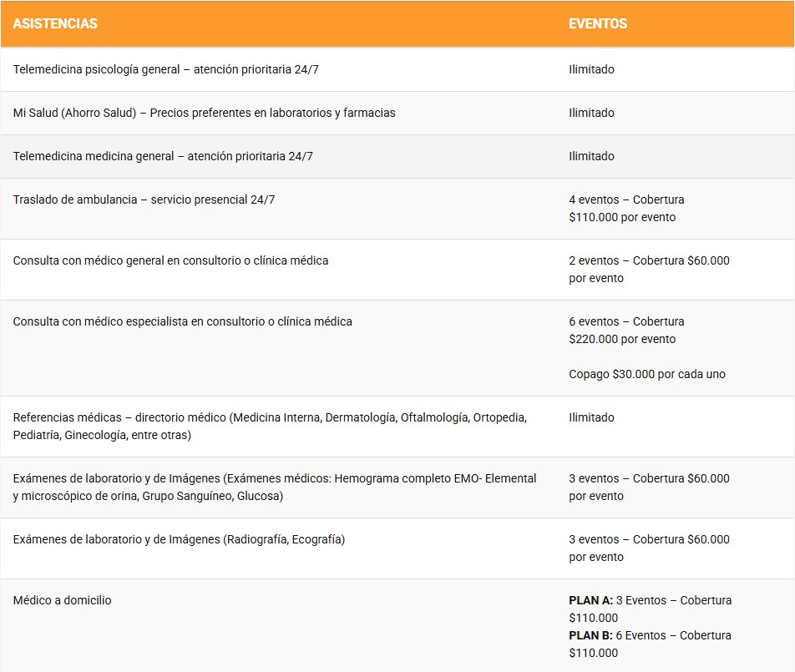Image resolution: width=795 pixels, height=672 pixels.
Task: Click the Traslado de ambulancia service row
Action: click(x=144, y=200)
